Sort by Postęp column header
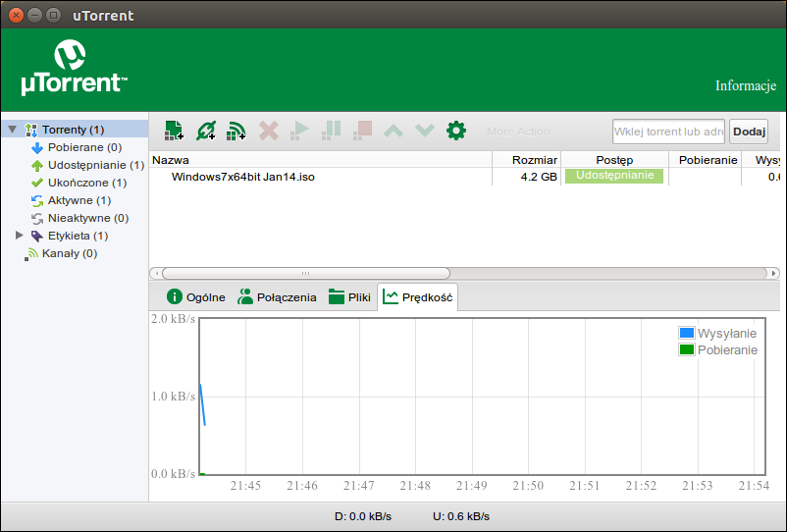The image size is (787, 532). pos(615,160)
